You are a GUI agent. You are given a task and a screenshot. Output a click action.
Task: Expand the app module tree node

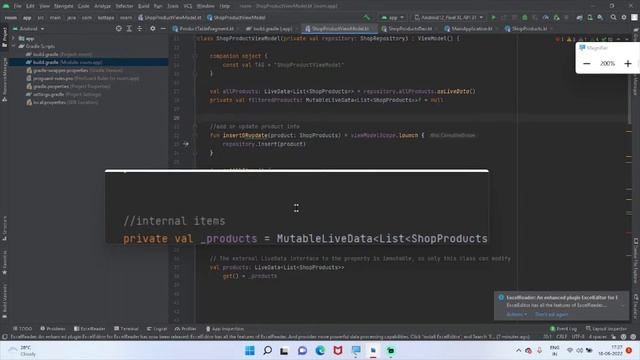point(14,38)
